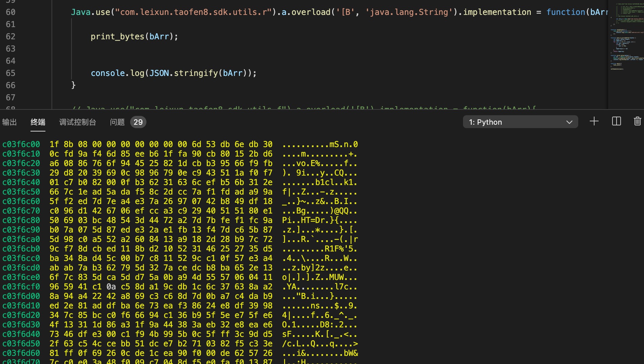Click the closing brace on line 66
Viewport: 644px width, 364px height.
[73, 85]
